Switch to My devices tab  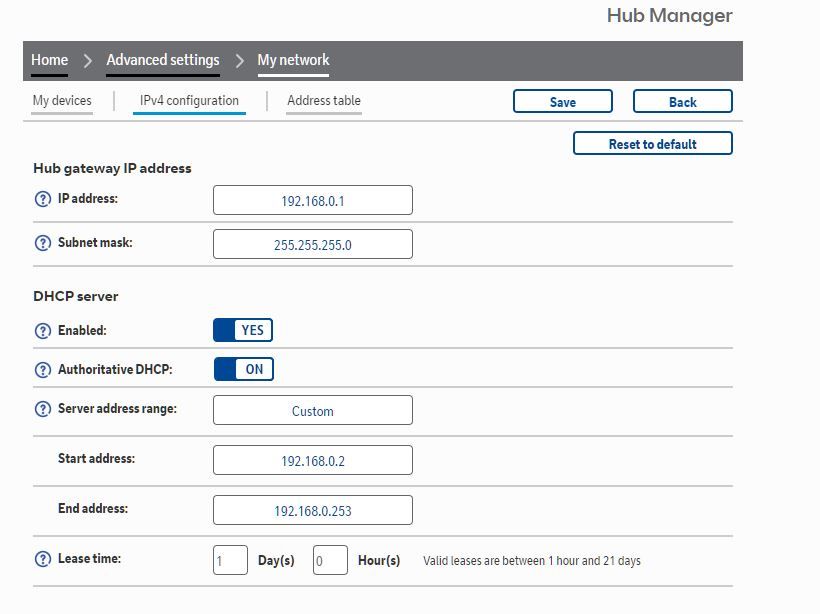point(62,101)
